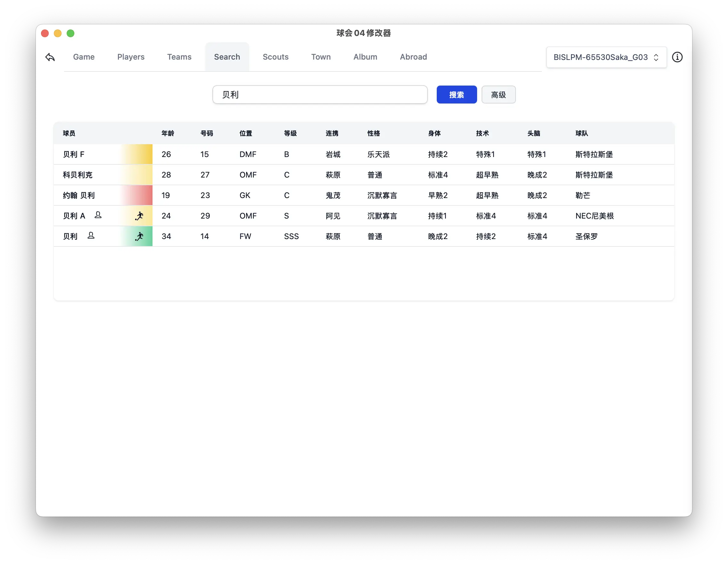Click the yellow status badge on 科贝利克 row
Image resolution: width=728 pixels, height=564 pixels.
click(x=137, y=175)
